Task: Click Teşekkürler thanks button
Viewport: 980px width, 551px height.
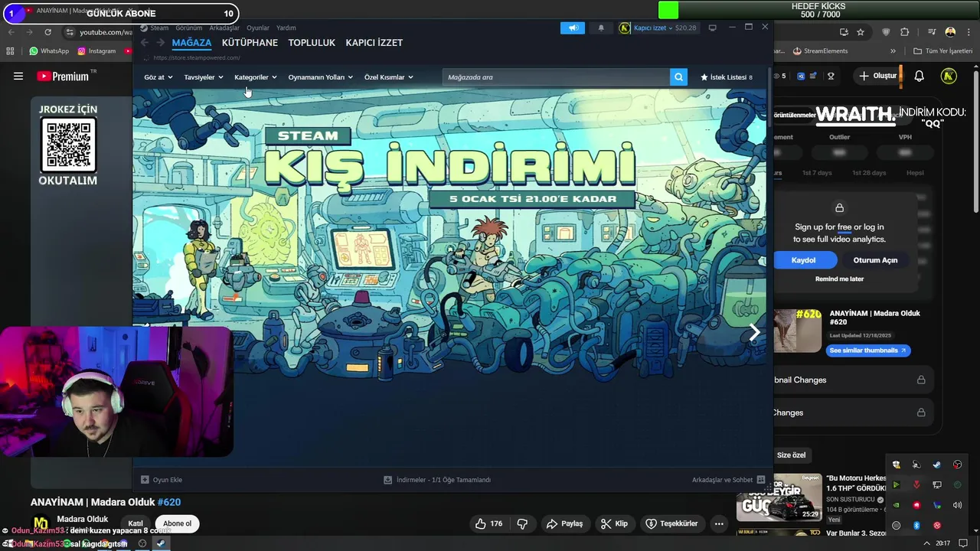Action: (672, 523)
